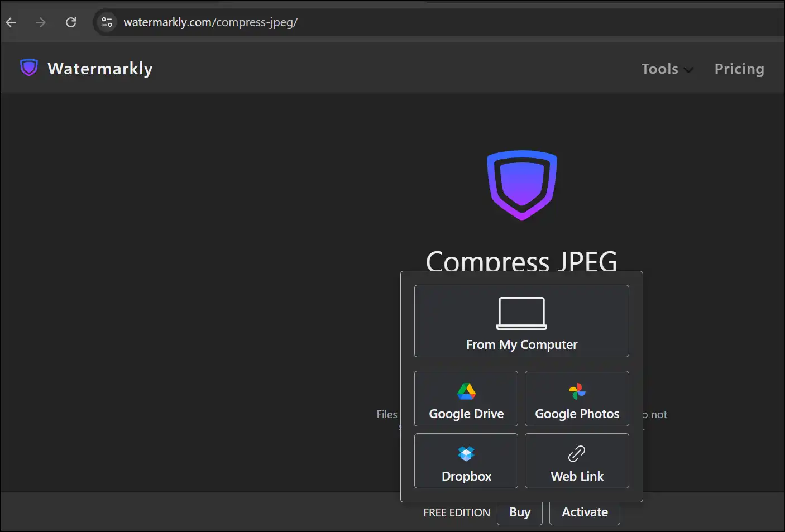
Task: Click the browser forward arrow
Action: pos(41,22)
